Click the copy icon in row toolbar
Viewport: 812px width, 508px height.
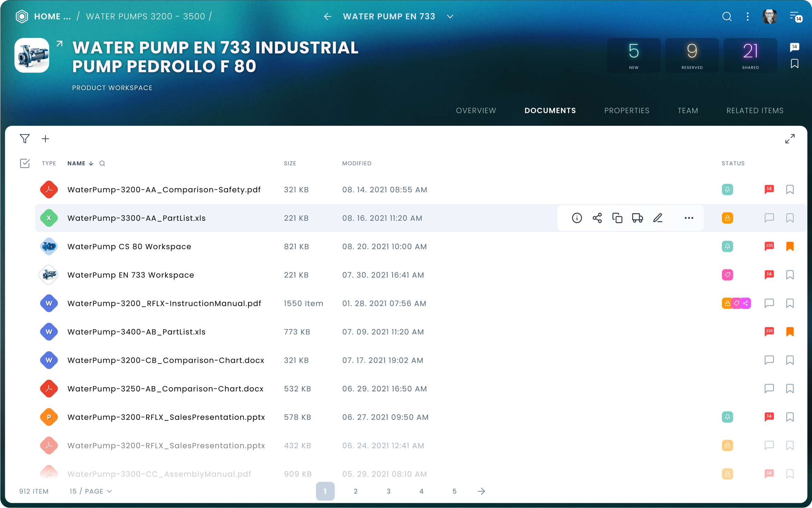(x=617, y=218)
